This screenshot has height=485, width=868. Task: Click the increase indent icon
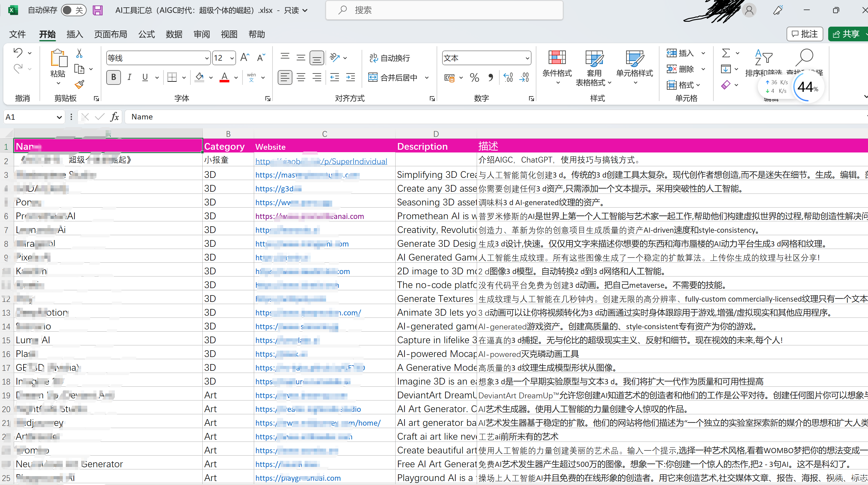coord(351,77)
